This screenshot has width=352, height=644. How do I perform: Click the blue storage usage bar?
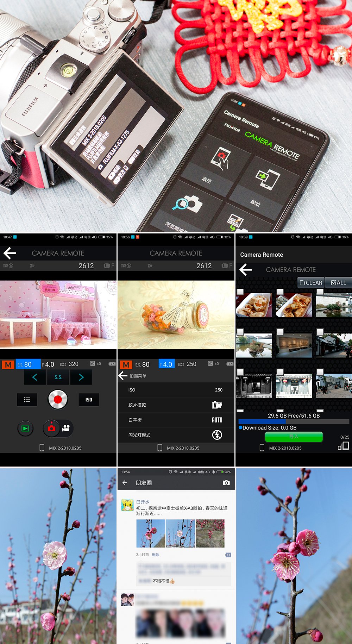click(x=294, y=421)
